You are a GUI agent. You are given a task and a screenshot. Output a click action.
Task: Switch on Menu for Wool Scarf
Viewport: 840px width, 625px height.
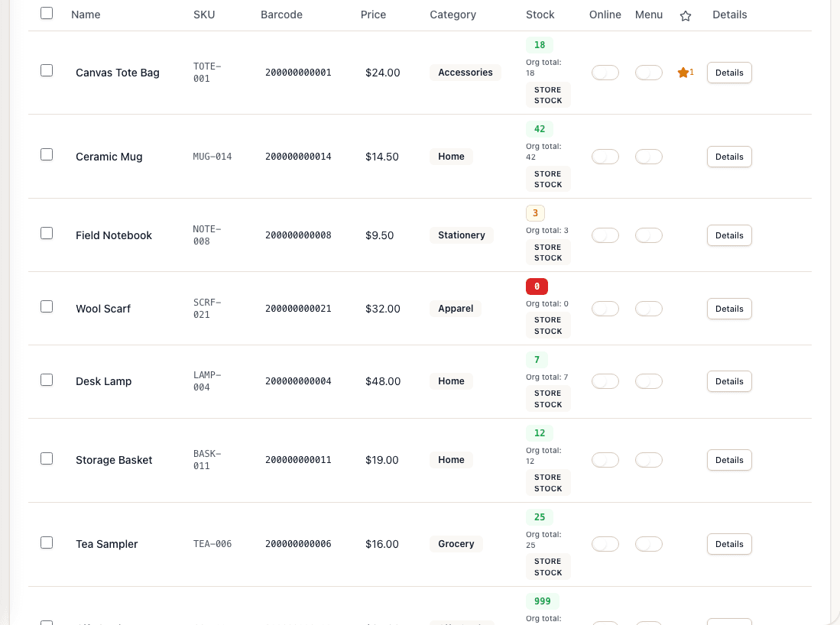pyautogui.click(x=649, y=309)
